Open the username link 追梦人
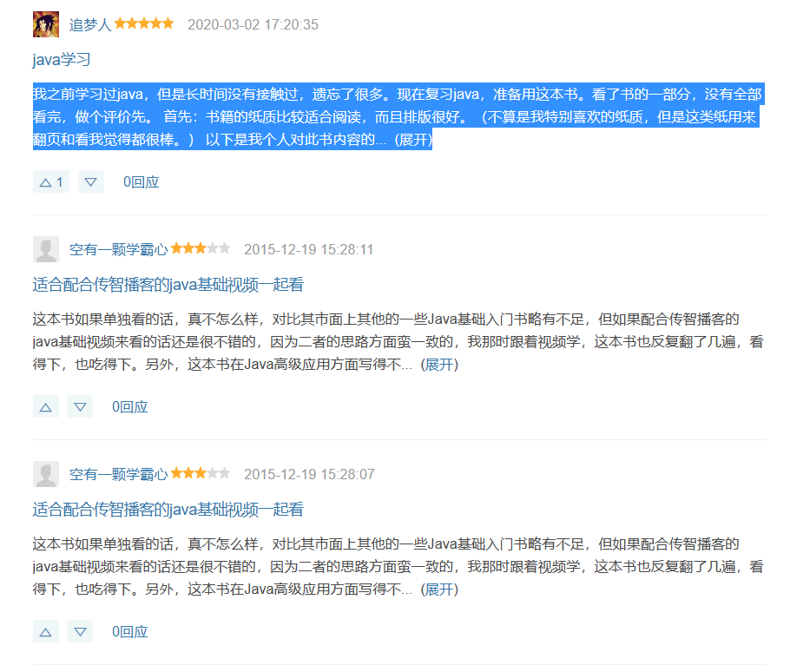The image size is (790, 672). coord(90,24)
